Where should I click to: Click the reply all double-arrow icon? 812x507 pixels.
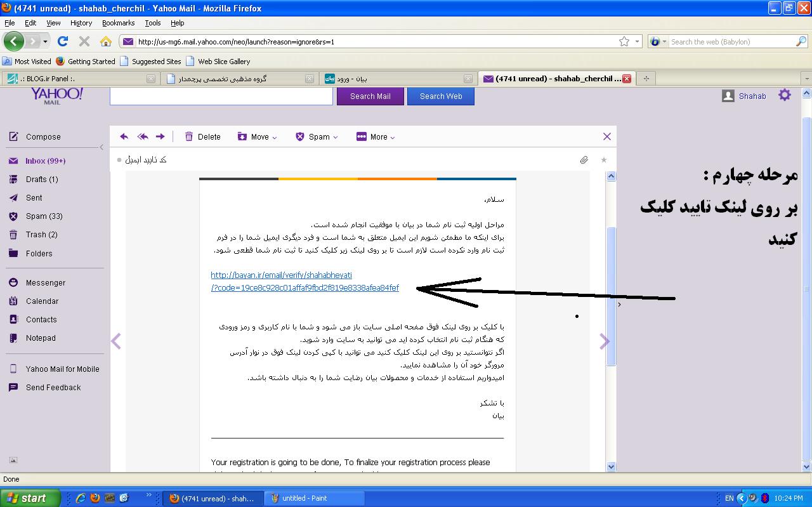pos(143,136)
